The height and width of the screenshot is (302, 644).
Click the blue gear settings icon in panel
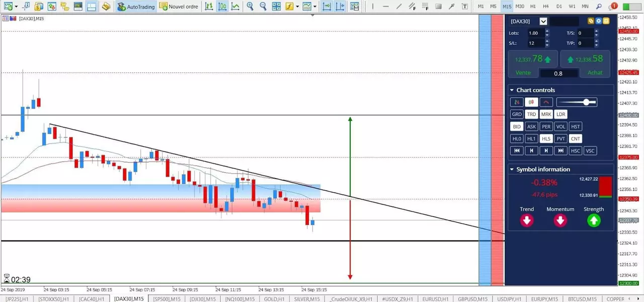[x=598, y=21]
